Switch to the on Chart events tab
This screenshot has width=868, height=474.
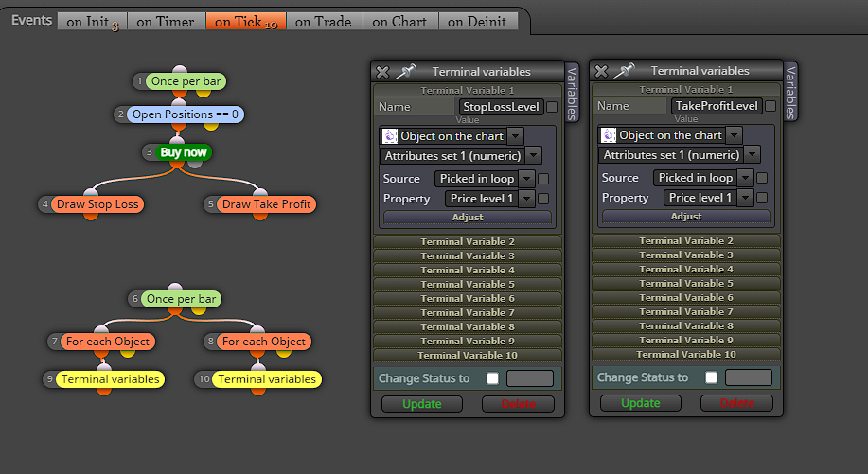pos(400,22)
